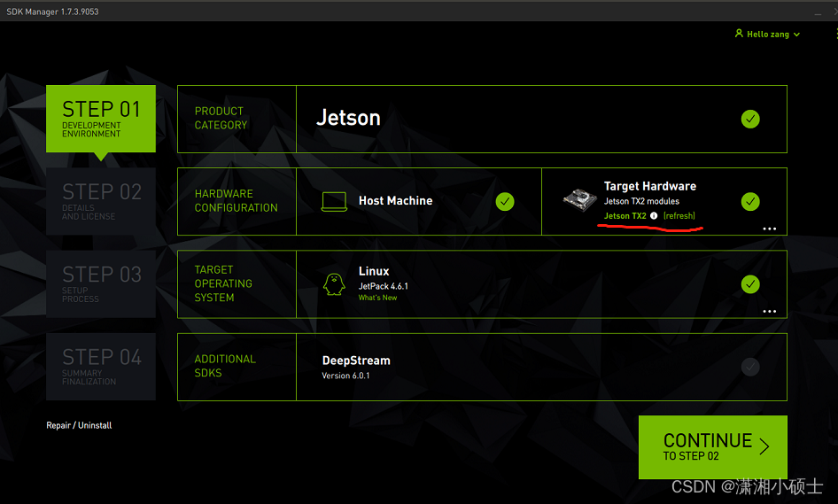Click the Target Hardware heading
Viewport: 838px width, 504px height.
click(x=650, y=186)
